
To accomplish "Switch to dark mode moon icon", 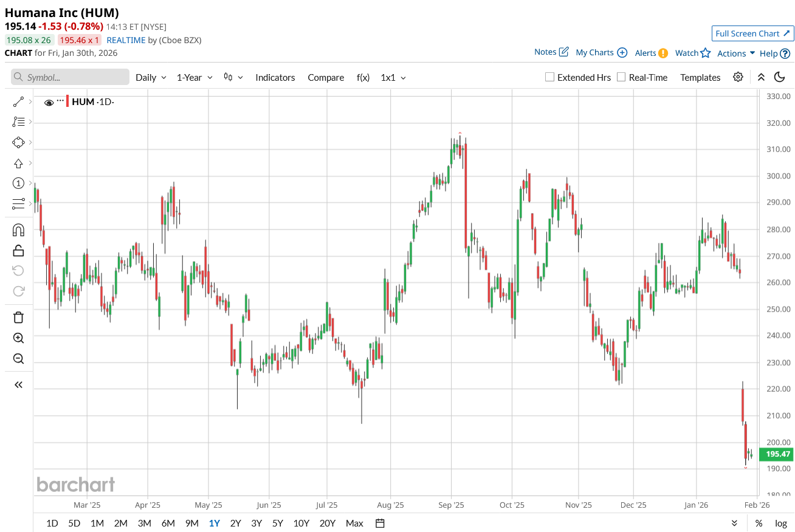I will [x=779, y=77].
